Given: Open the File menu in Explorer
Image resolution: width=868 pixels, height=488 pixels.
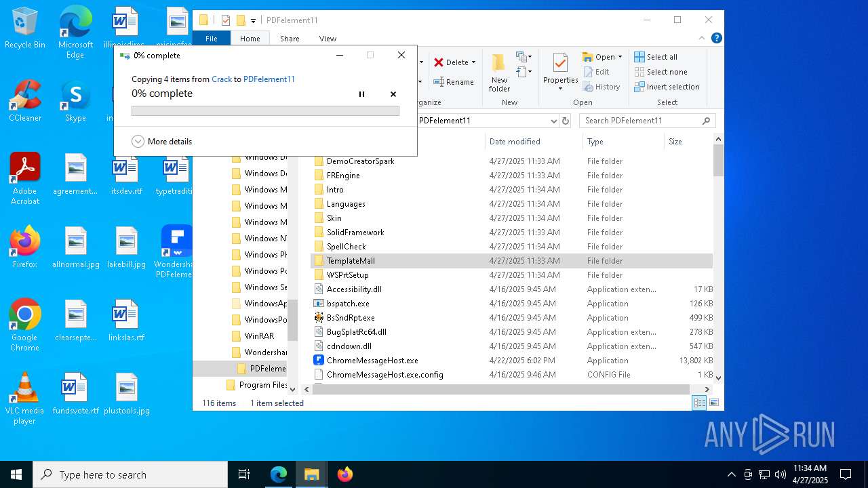Looking at the screenshot, I should pos(212,39).
